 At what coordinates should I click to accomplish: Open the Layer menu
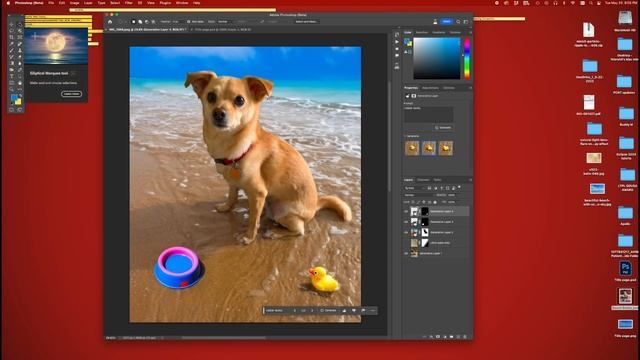(x=88, y=3)
